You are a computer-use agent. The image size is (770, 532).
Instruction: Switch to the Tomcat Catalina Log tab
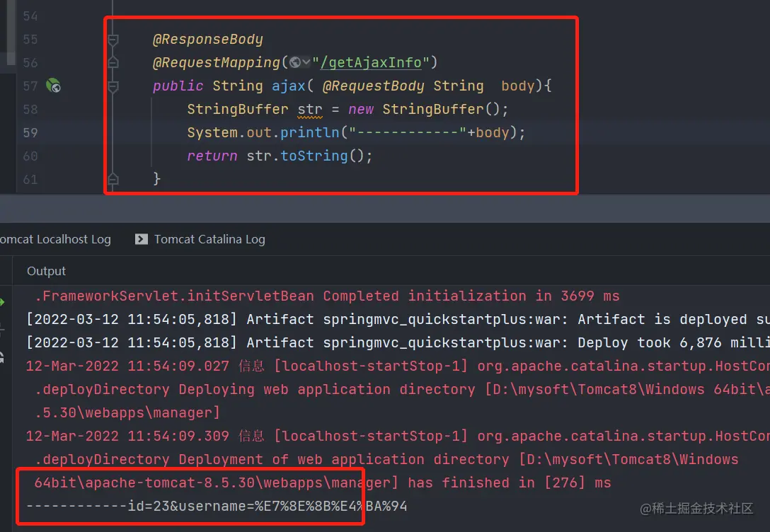click(200, 239)
